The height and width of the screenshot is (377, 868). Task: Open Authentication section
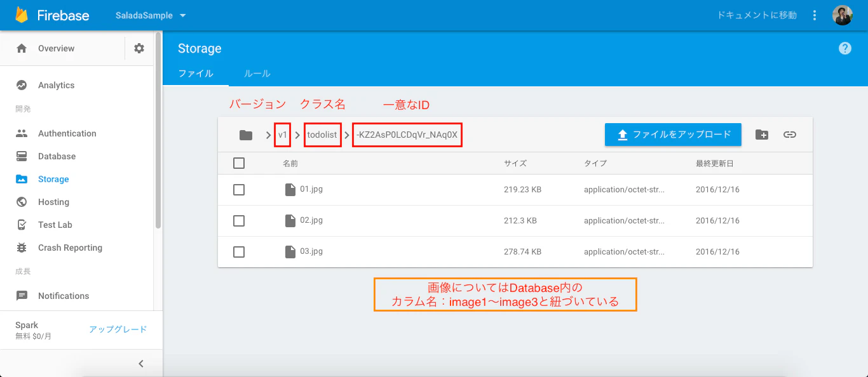coord(67,133)
